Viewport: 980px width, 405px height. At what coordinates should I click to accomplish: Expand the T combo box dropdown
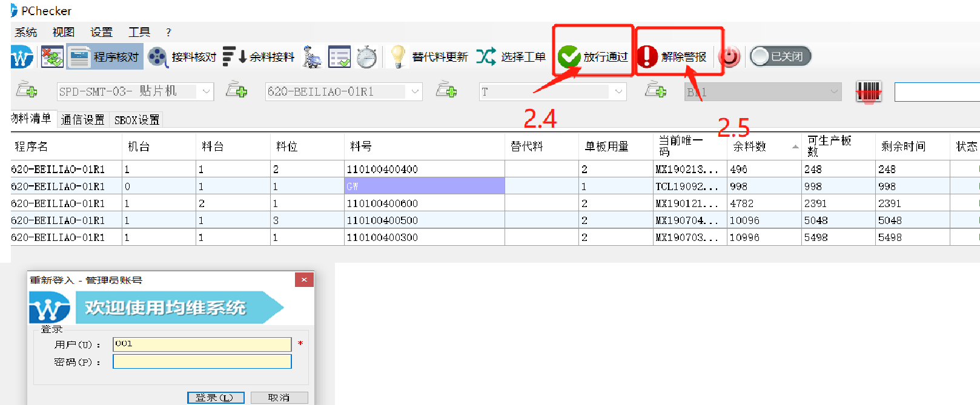pos(618,91)
